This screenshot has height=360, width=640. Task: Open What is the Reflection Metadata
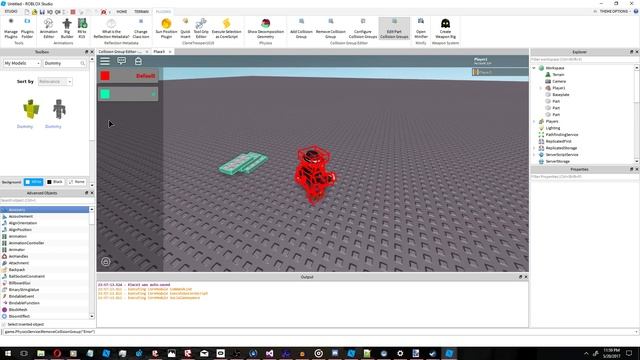[x=111, y=28]
